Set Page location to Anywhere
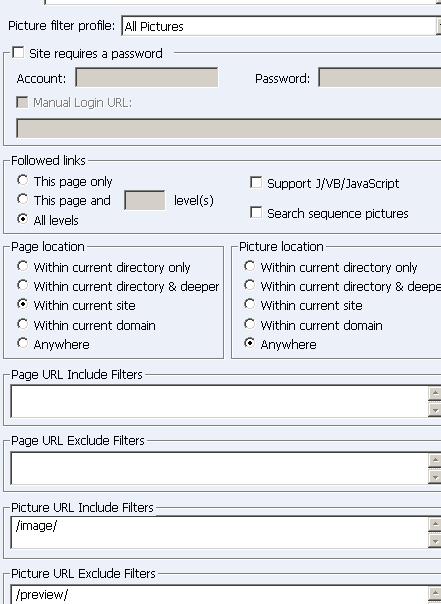The height and width of the screenshot is (604, 441). 22,343
